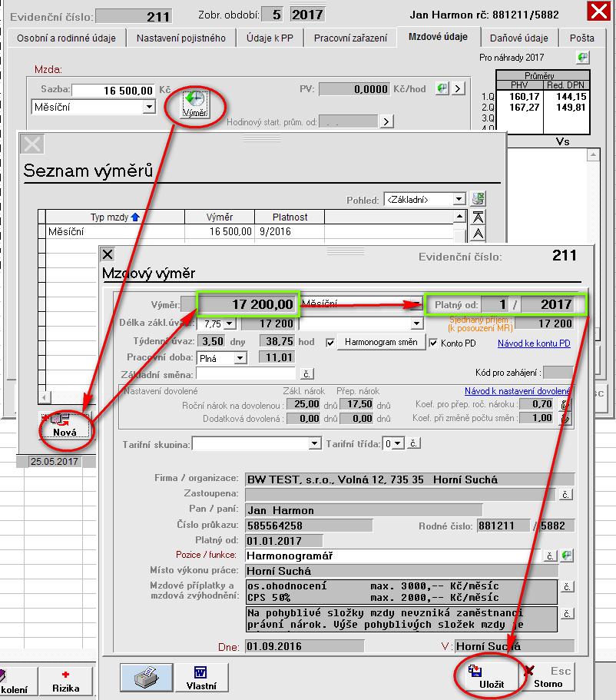The width and height of the screenshot is (616, 700).
Task: Toggle the Konto PD checkbox
Action: [433, 343]
